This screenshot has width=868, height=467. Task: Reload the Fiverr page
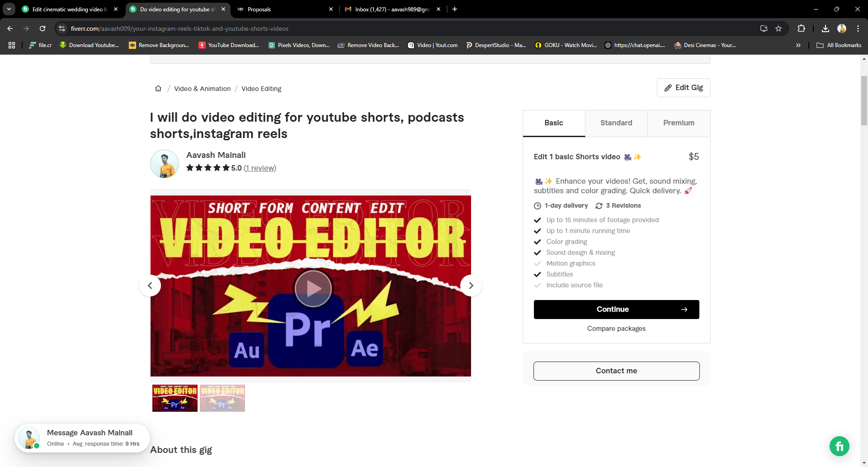click(x=42, y=29)
